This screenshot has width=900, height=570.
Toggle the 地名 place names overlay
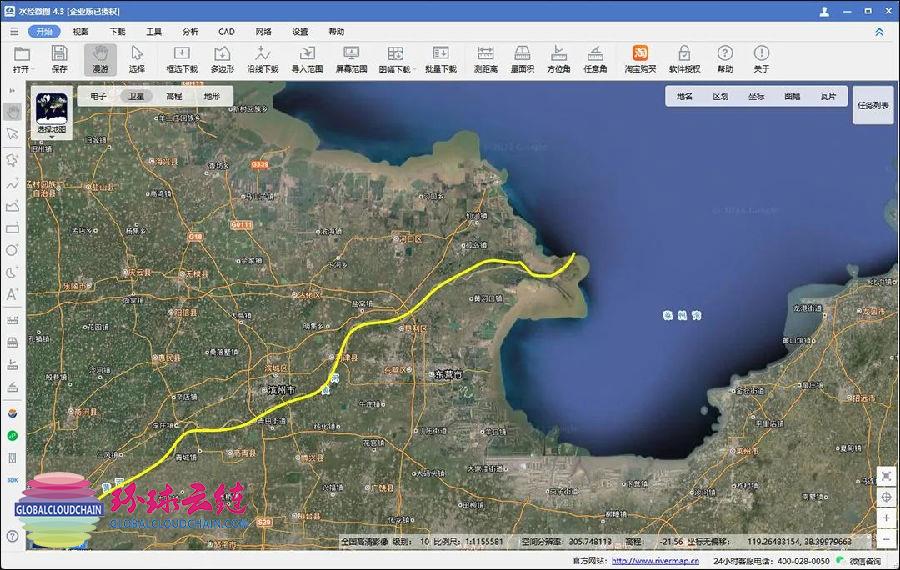tap(685, 97)
